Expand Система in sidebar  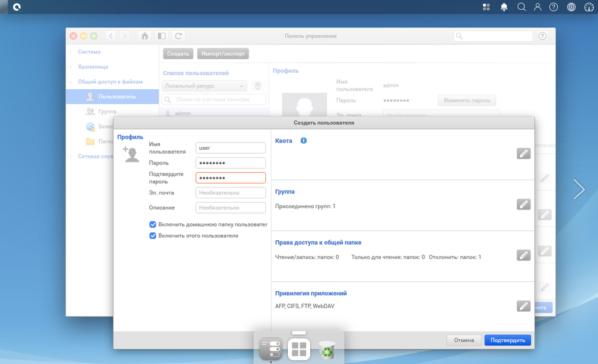(70, 52)
